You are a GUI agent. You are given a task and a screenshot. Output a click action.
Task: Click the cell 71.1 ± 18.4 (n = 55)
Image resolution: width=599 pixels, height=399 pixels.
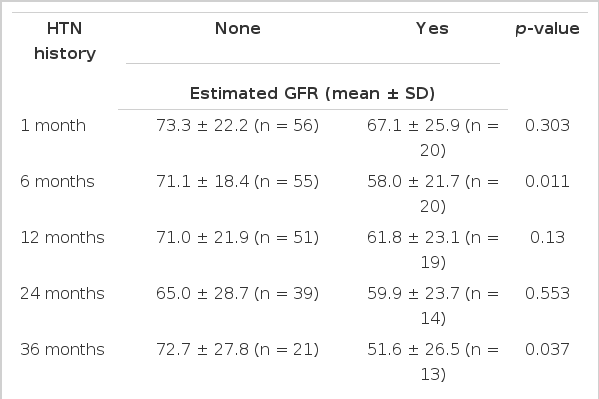(237, 182)
